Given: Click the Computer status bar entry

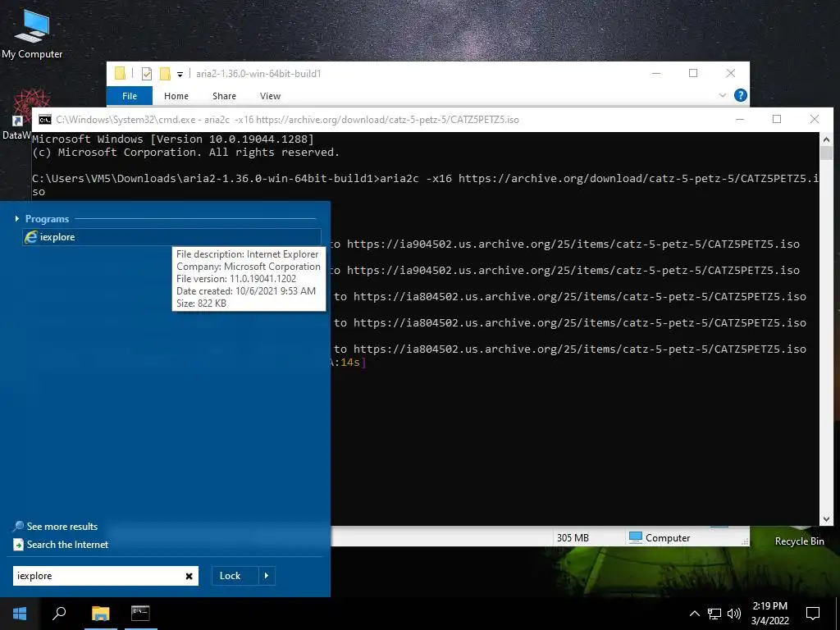Looking at the screenshot, I should [660, 538].
